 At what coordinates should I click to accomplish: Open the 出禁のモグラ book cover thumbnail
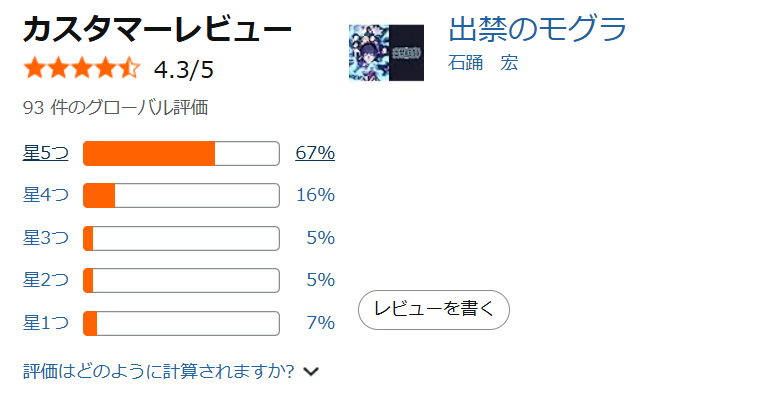pyautogui.click(x=387, y=53)
